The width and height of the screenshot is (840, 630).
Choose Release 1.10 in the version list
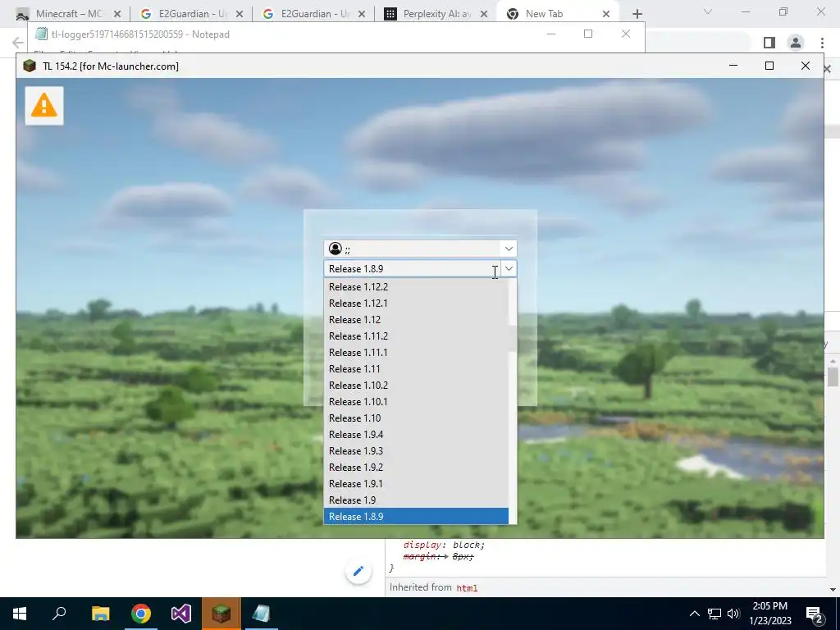(416, 418)
